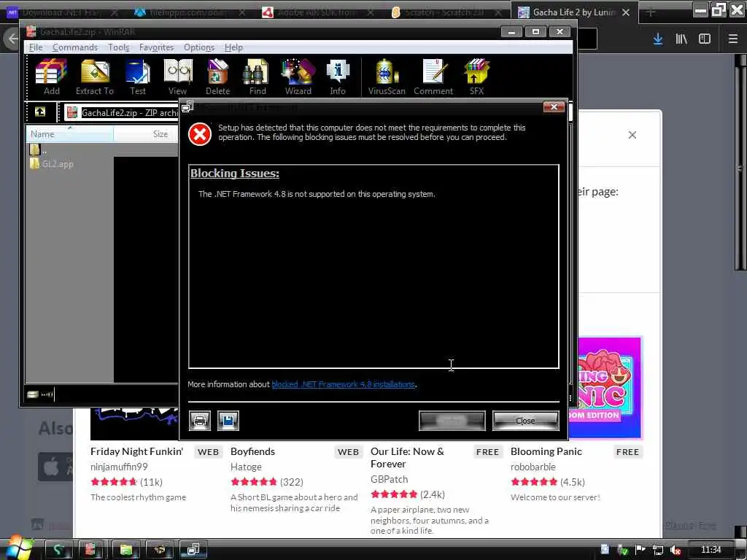The height and width of the screenshot is (560, 747).
Task: Click author GBPatch
Action: (390, 479)
